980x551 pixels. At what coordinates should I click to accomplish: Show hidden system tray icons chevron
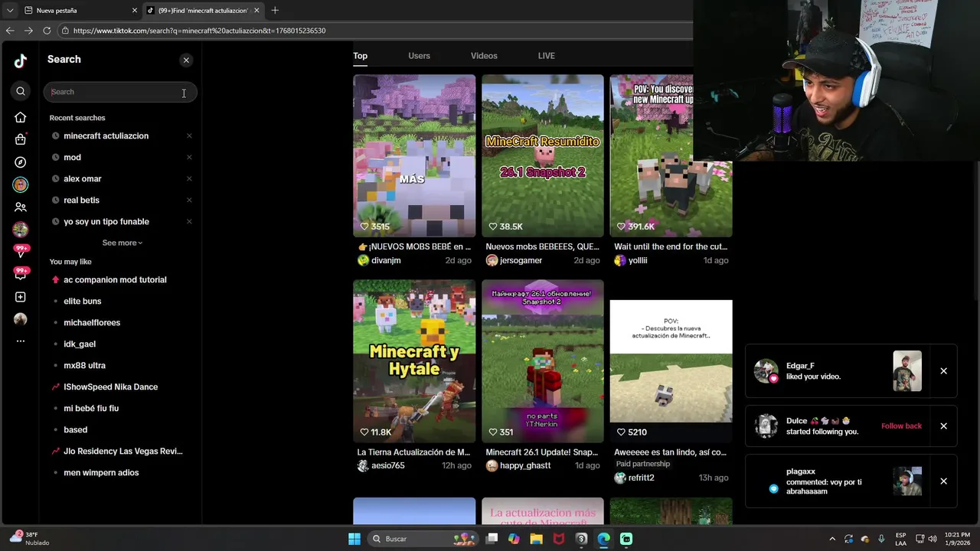[832, 539]
